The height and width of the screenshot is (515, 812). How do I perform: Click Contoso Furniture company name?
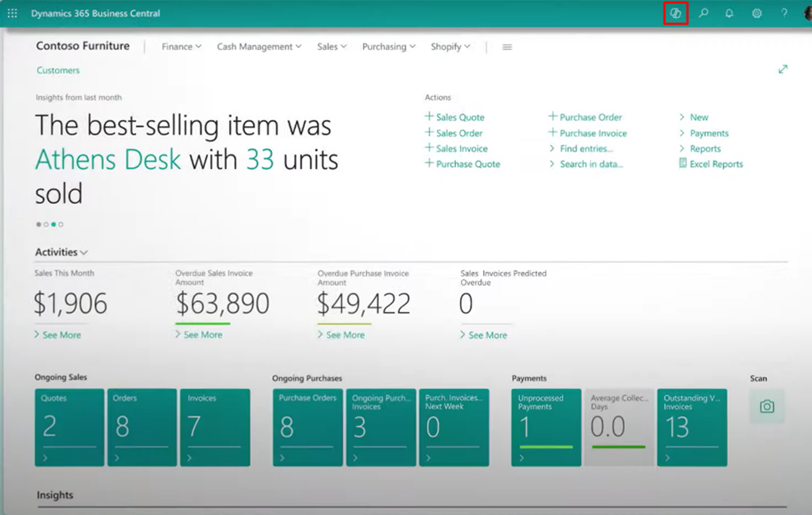[83, 46]
